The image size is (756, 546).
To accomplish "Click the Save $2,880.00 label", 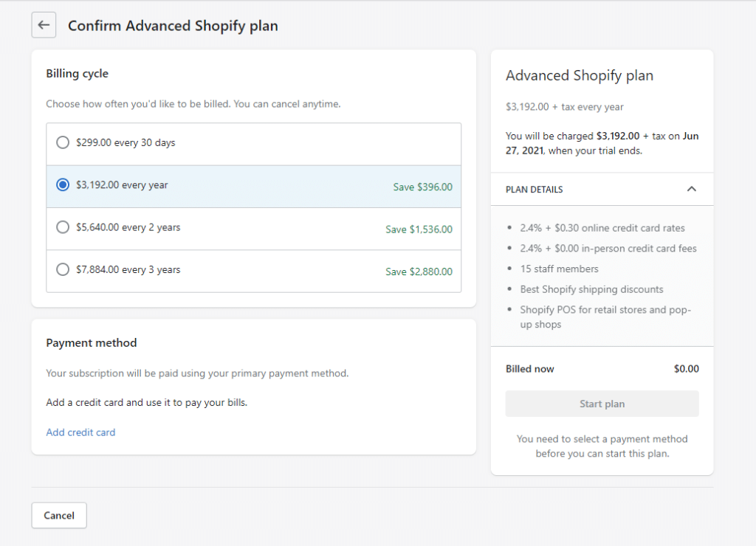I will (419, 272).
